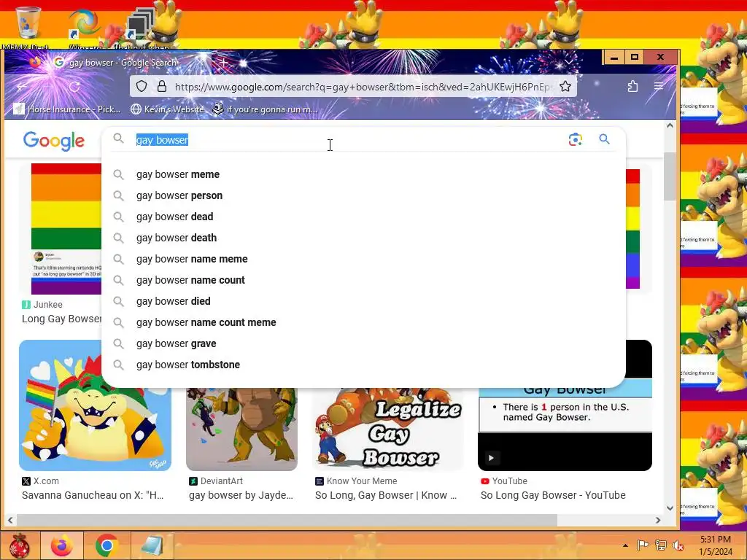747x560 pixels.
Task: Reload the page with the refresh icon
Action: pos(74,87)
